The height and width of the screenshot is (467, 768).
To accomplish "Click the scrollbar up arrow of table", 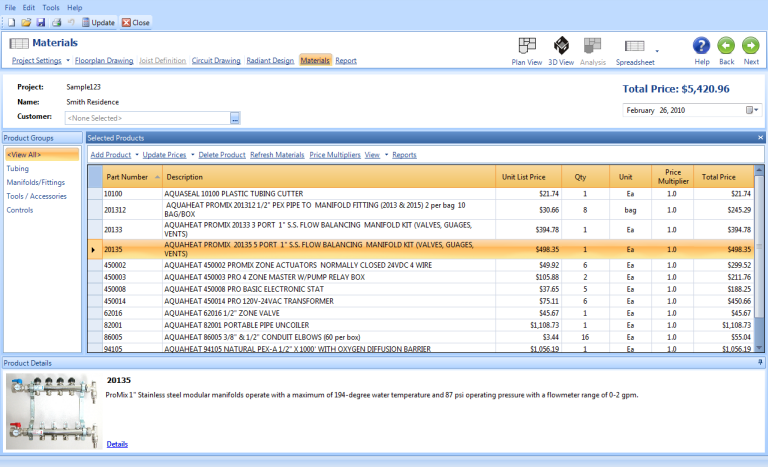I will click(x=759, y=170).
